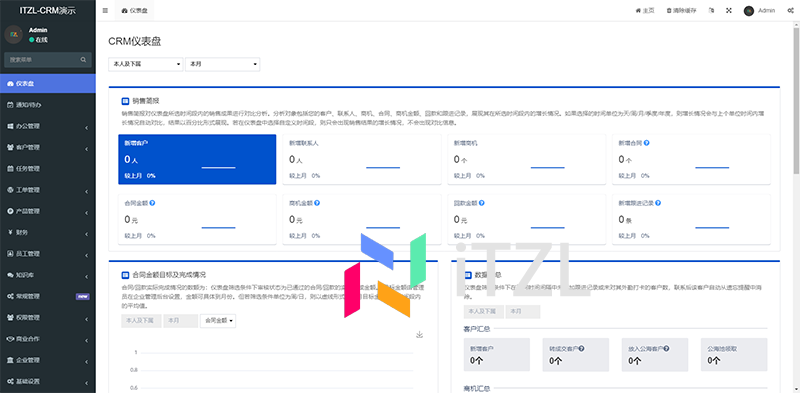
Task: Expand 办公管理 using its chevron
Action: pos(87,127)
